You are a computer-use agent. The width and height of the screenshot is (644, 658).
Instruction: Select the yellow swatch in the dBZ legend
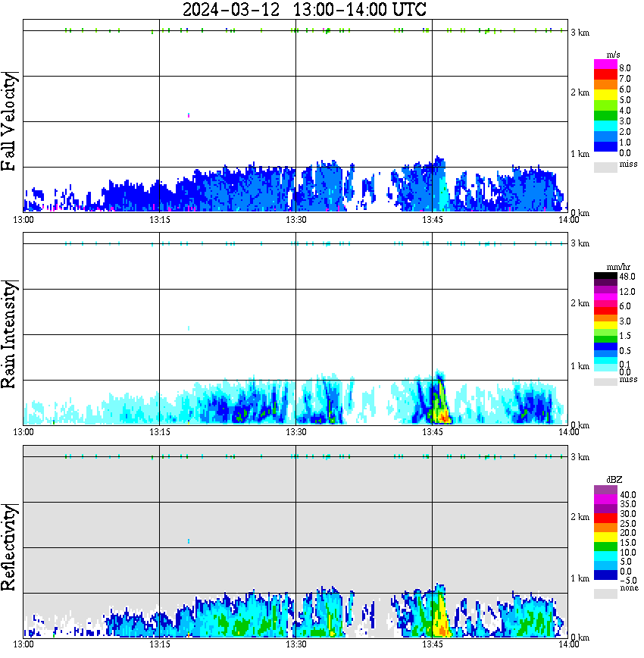coord(605,537)
